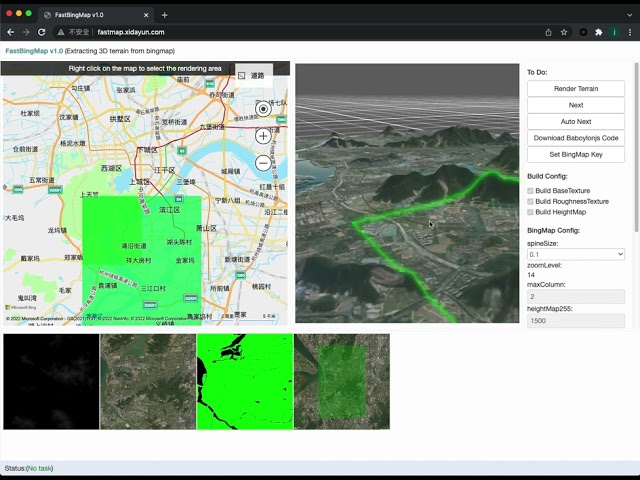Zoom in the Bing map

click(263, 136)
